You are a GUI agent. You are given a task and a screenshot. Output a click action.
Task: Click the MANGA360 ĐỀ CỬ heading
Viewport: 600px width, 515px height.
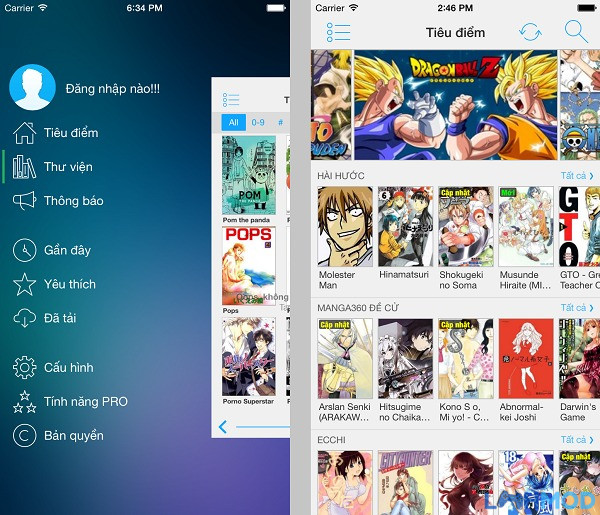(358, 308)
